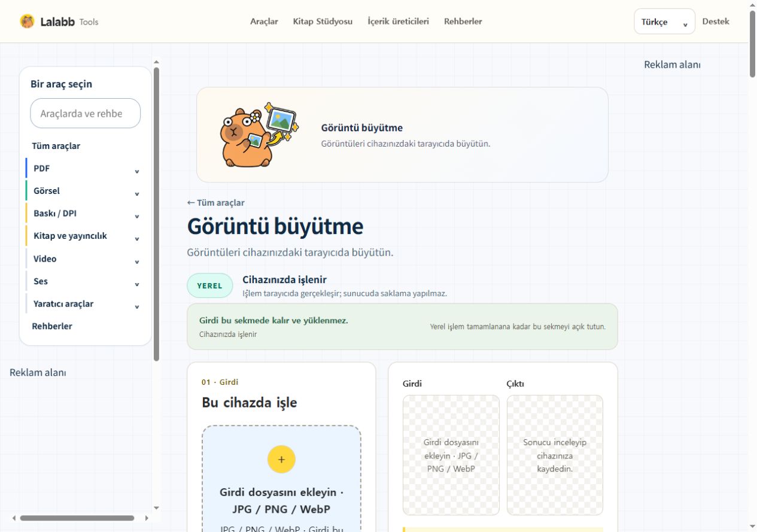
Task: Click the "Cihazınızda işlenir" heading text
Action: (284, 279)
